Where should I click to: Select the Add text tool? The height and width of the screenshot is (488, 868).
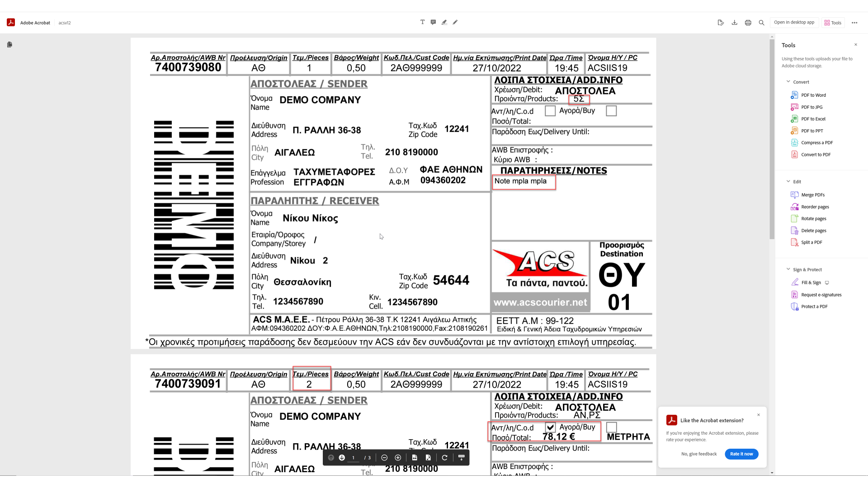(422, 22)
